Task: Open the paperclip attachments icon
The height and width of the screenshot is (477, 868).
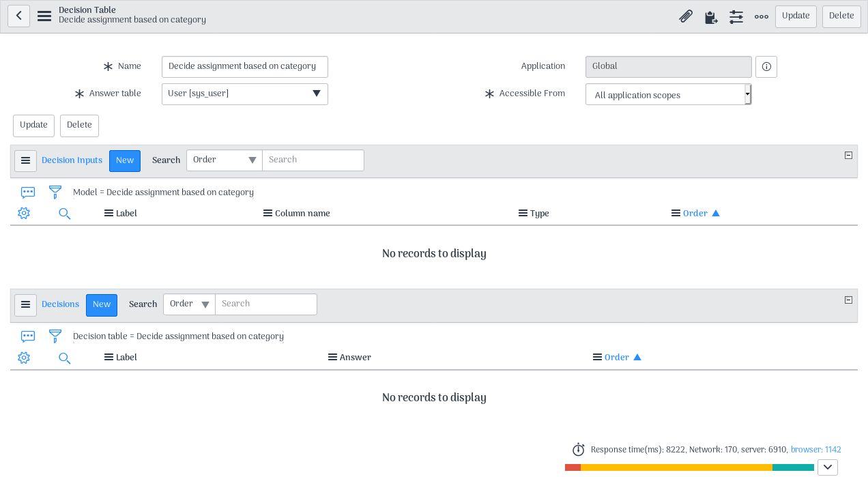Action: click(x=686, y=16)
